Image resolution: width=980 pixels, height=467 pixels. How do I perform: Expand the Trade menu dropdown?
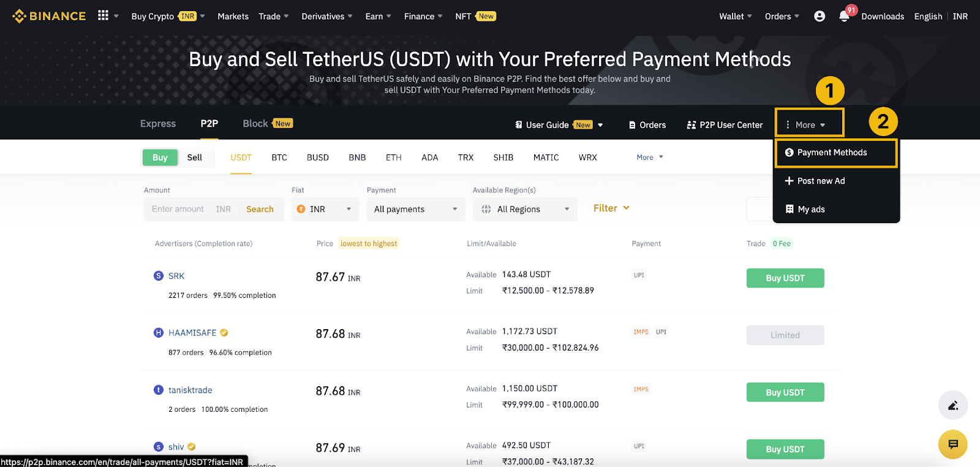click(x=273, y=17)
